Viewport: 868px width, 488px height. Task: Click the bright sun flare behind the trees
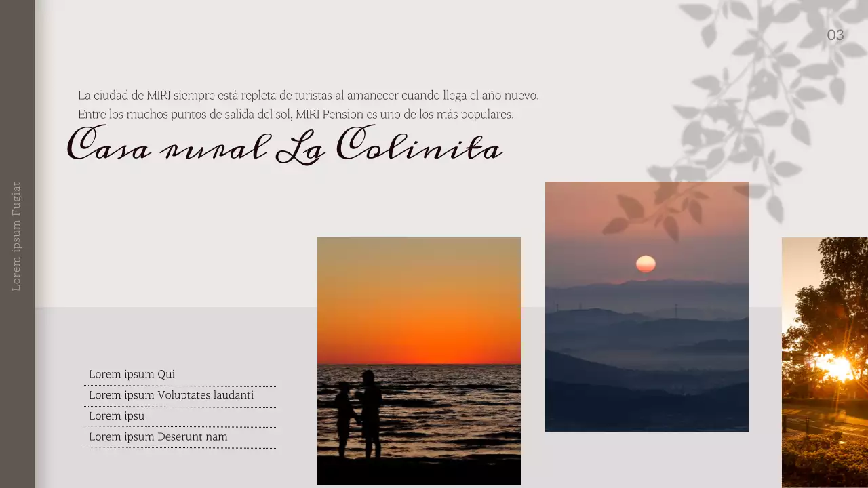click(x=833, y=367)
